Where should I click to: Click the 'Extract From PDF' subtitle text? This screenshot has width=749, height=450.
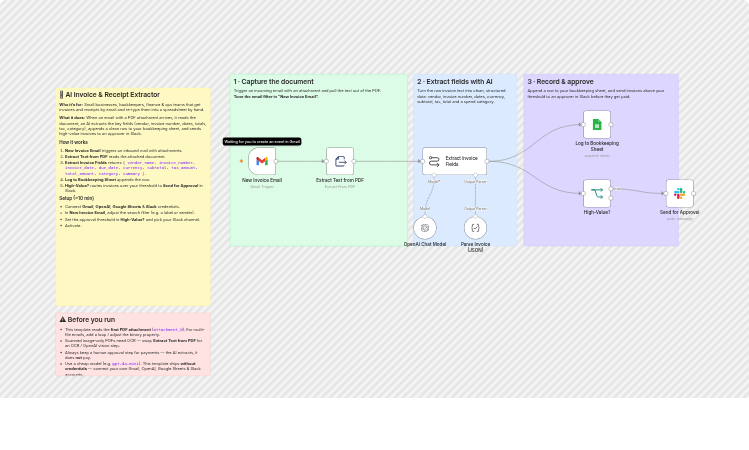click(x=340, y=186)
